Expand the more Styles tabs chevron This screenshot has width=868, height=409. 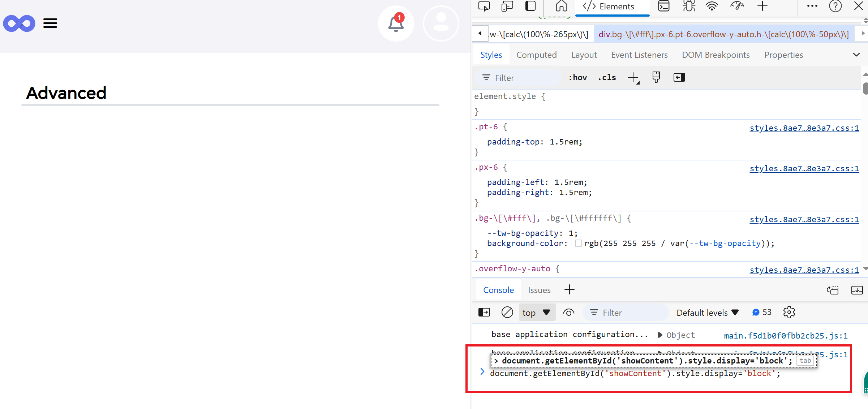click(x=856, y=55)
